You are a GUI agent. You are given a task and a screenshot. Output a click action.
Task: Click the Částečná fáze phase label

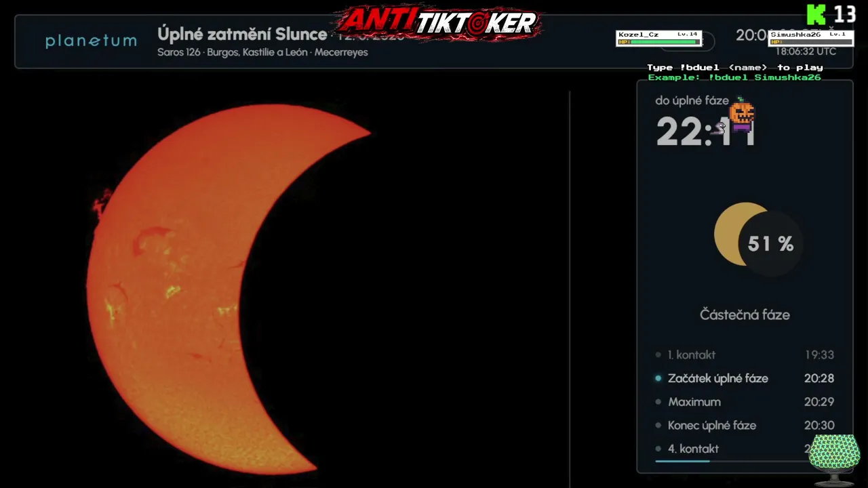pos(745,314)
